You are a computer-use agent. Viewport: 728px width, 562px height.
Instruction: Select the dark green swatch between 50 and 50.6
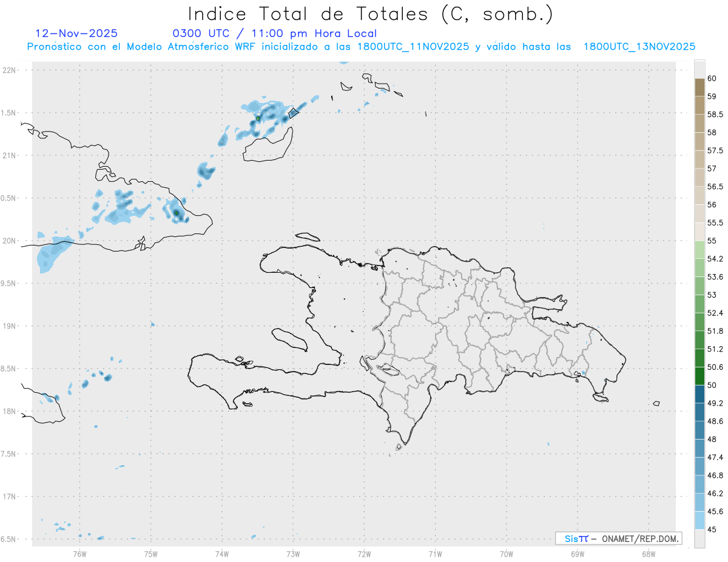point(699,376)
